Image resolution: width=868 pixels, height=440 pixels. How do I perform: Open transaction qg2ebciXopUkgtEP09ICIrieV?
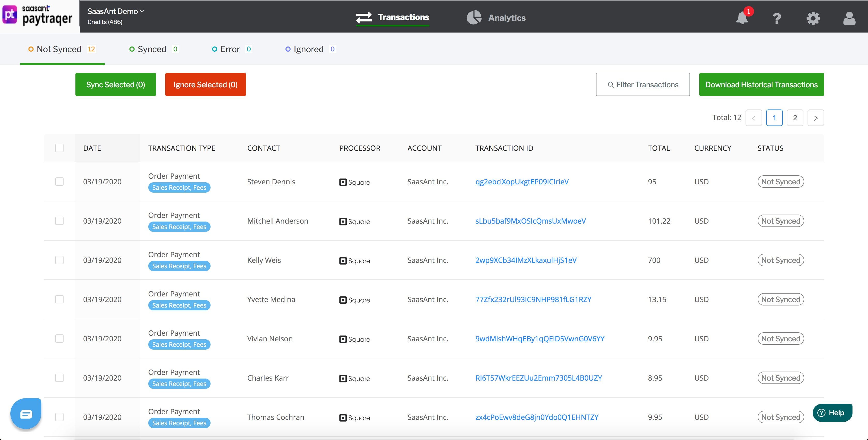coord(522,182)
